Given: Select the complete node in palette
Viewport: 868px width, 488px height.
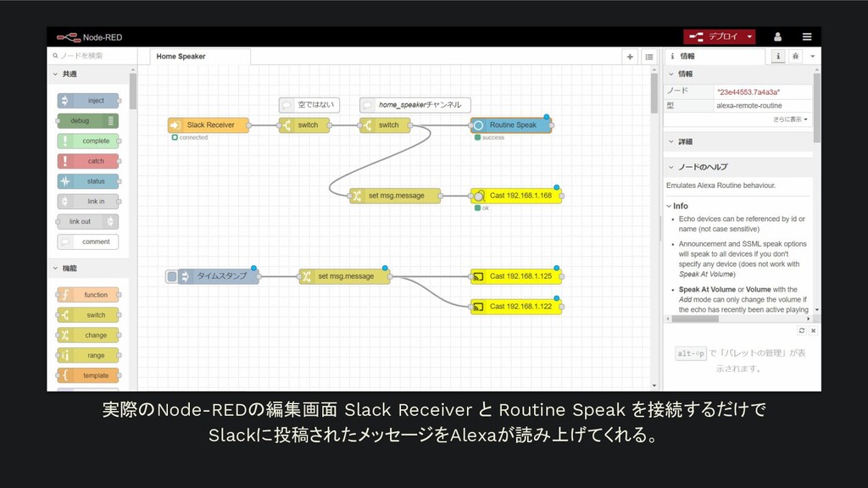Looking at the screenshot, I should (x=88, y=141).
